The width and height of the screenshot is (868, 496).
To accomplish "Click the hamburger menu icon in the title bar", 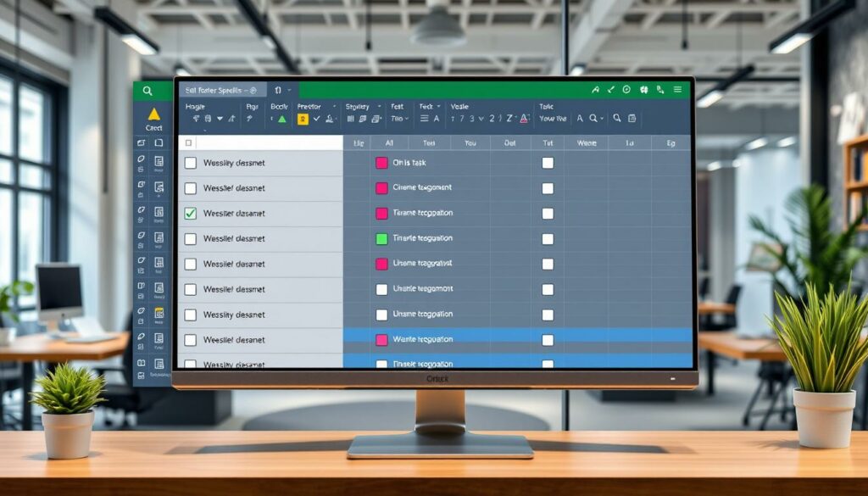I will pyautogui.click(x=677, y=89).
